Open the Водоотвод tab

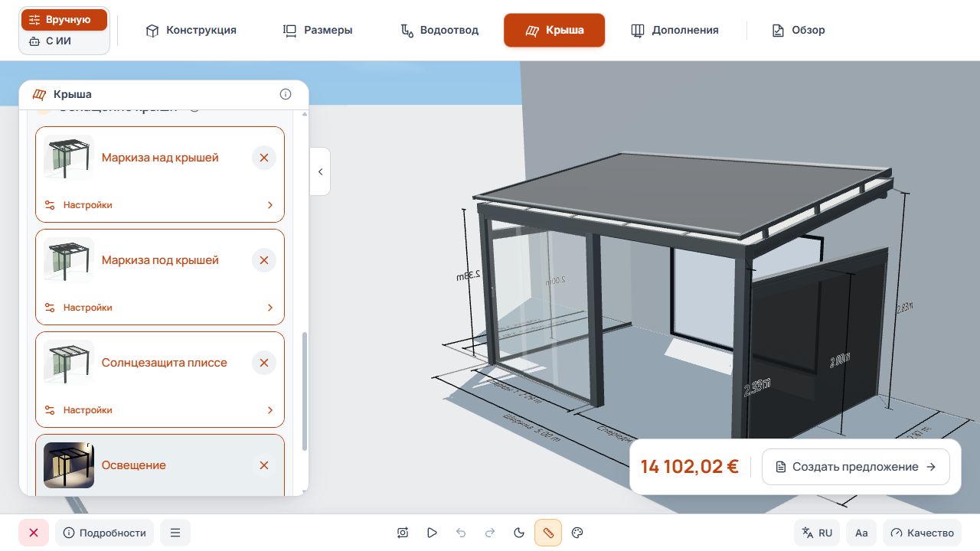coord(439,31)
